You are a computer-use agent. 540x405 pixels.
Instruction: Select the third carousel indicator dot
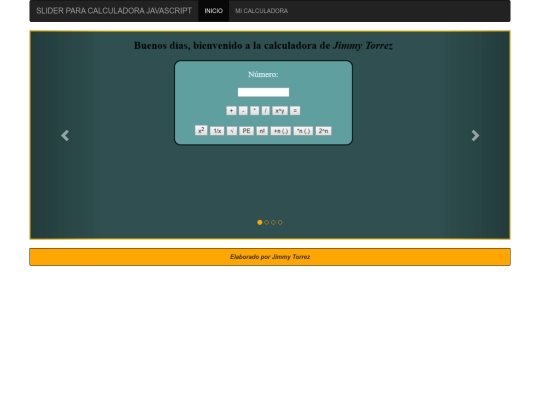point(273,222)
